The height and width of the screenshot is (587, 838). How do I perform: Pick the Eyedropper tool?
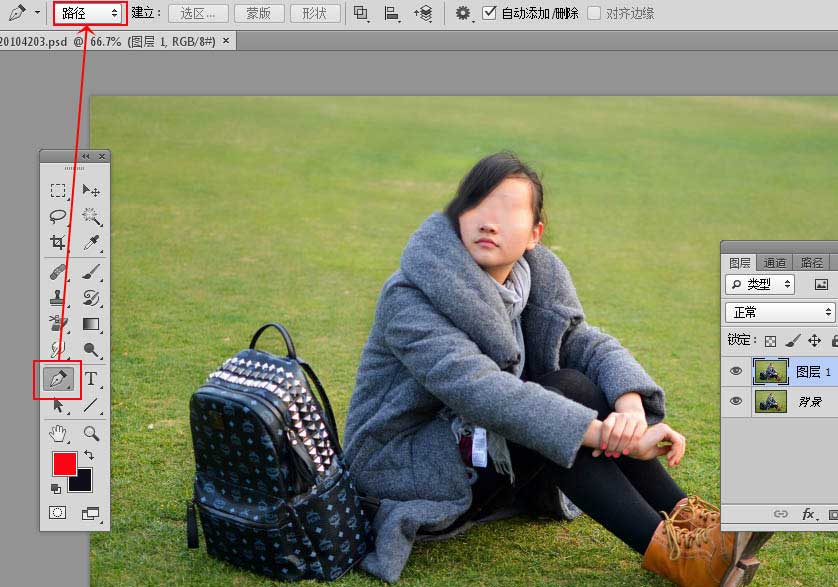[91, 243]
